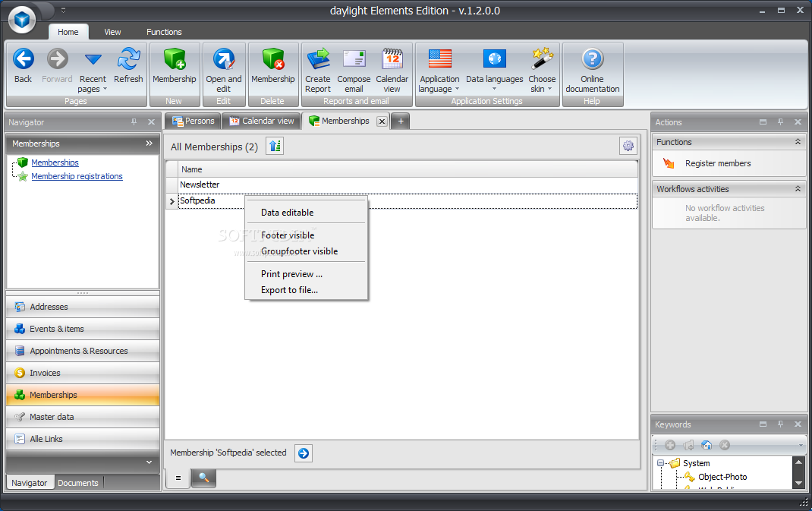Switch to the Functions ribbon tab
The image size is (812, 511).
pyautogui.click(x=164, y=32)
